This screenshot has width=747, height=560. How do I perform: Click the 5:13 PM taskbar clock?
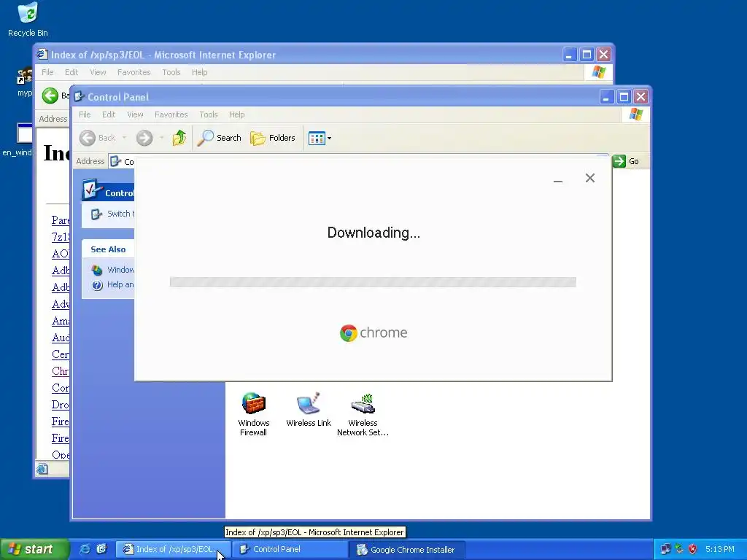(x=720, y=550)
